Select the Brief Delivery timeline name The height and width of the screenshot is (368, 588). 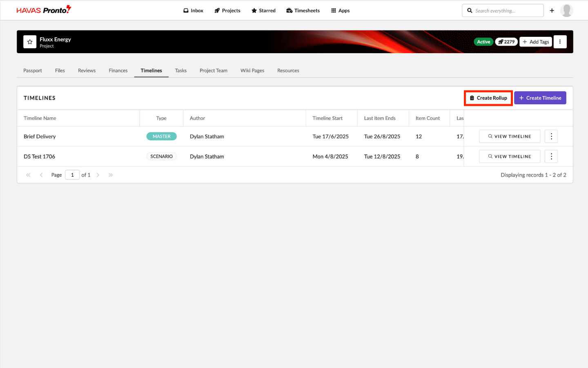[x=40, y=137]
